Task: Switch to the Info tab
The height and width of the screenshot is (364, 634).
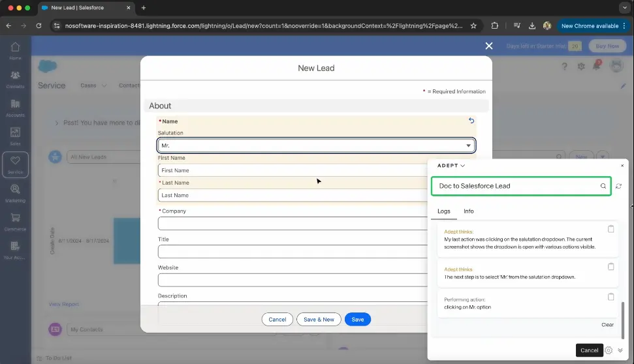Action: [x=469, y=211]
